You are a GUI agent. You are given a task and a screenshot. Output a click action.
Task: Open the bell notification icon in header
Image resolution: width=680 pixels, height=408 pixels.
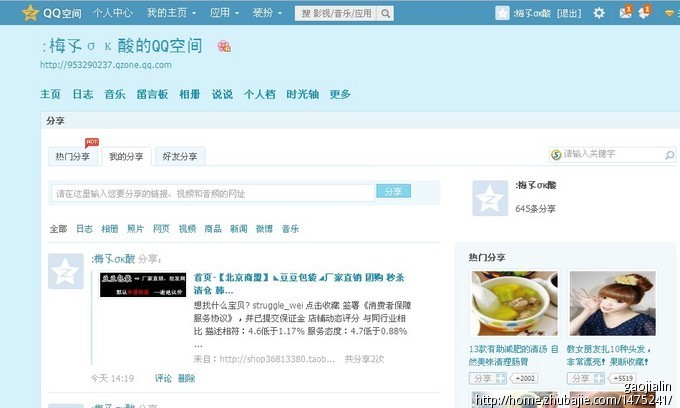click(x=644, y=12)
